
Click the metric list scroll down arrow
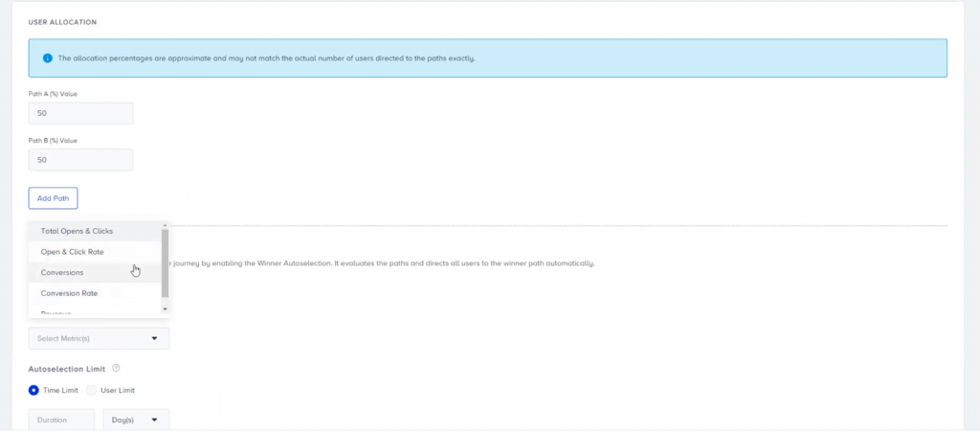pyautogui.click(x=165, y=308)
